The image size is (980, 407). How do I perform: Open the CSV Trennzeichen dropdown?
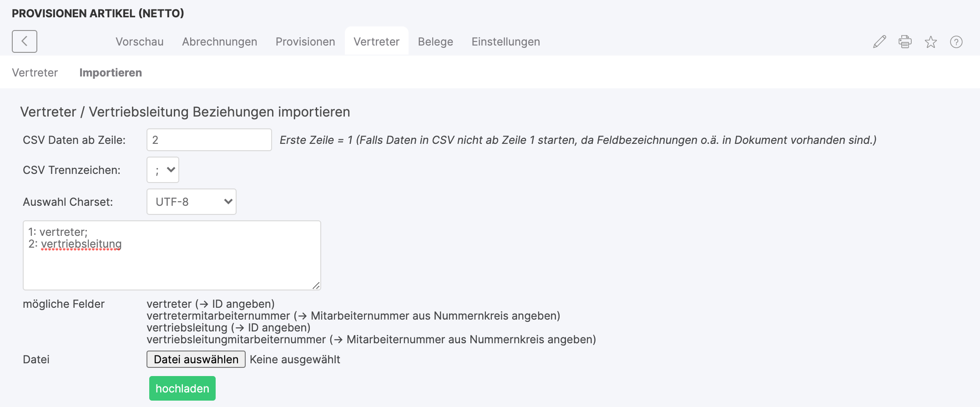163,170
